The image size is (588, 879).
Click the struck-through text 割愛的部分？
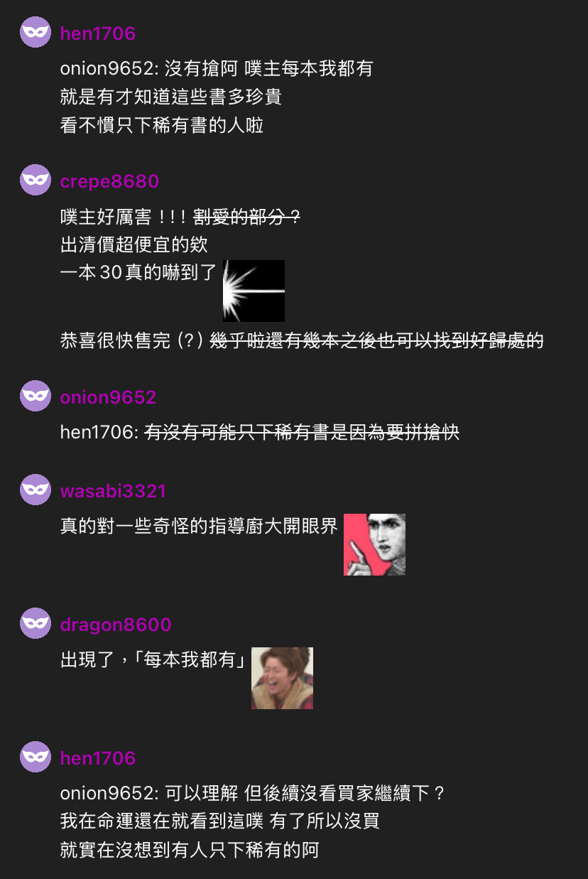click(x=247, y=217)
